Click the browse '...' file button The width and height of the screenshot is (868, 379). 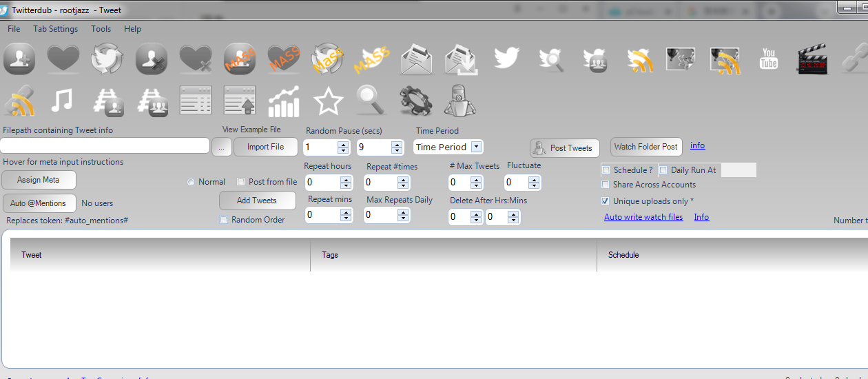[x=221, y=147]
